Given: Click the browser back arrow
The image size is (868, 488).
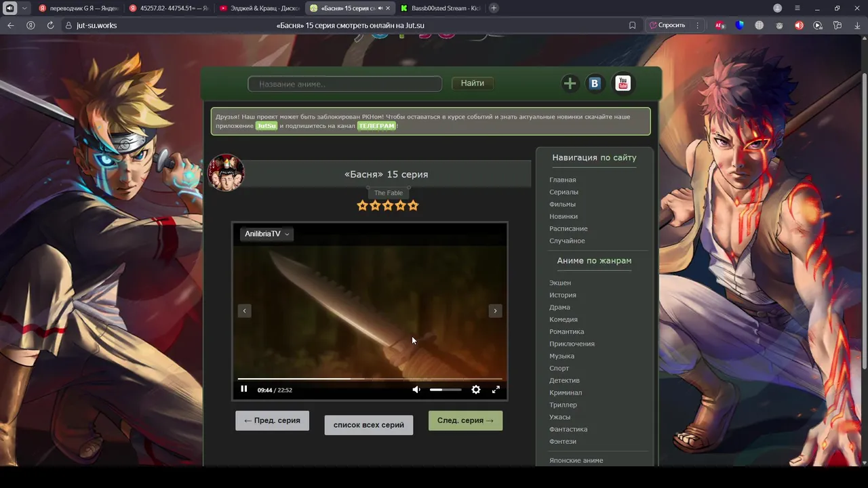Looking at the screenshot, I should click(10, 25).
